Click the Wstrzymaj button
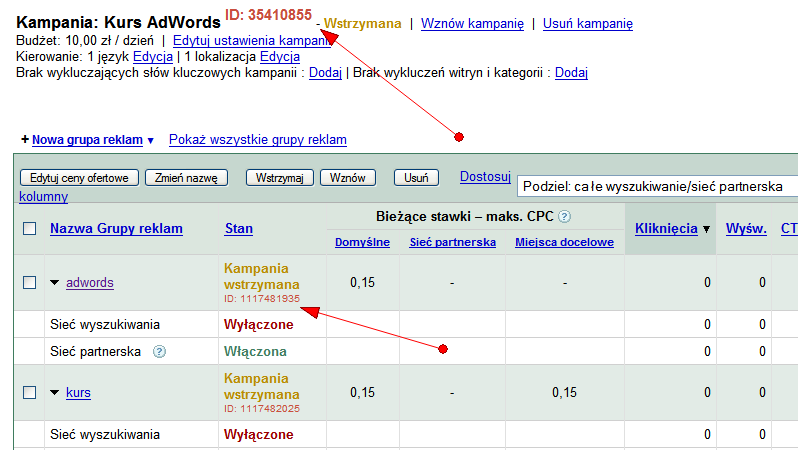 [279, 178]
